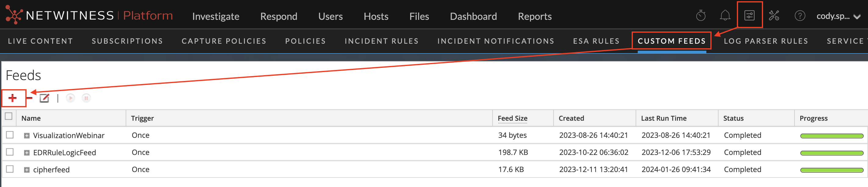Remove feed using the minus icon
Viewport: 868px width, 187px height.
(x=29, y=98)
